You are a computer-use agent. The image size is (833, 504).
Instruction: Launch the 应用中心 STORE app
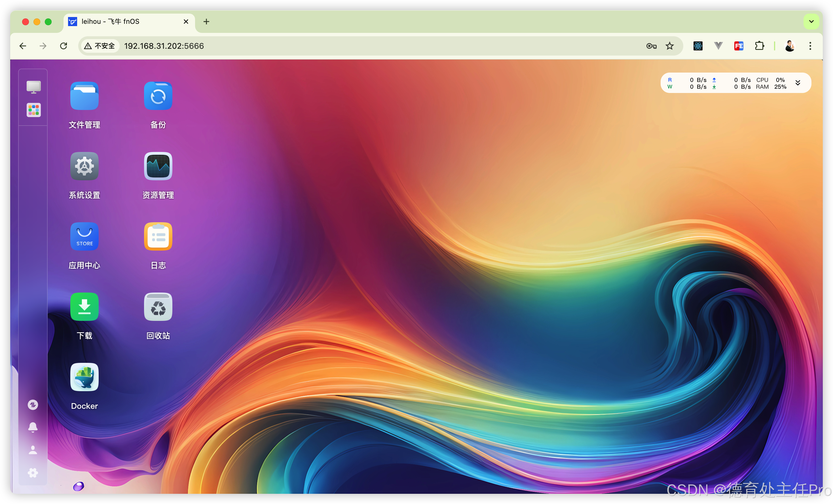click(x=84, y=237)
